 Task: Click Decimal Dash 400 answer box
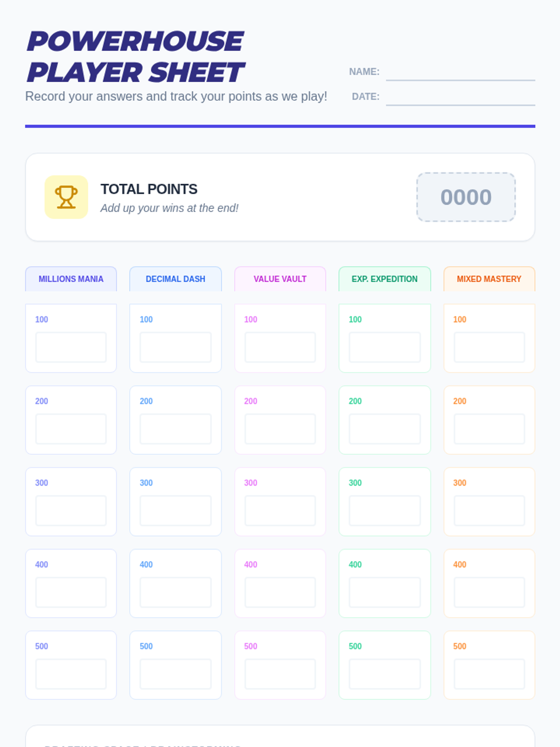pos(175,592)
